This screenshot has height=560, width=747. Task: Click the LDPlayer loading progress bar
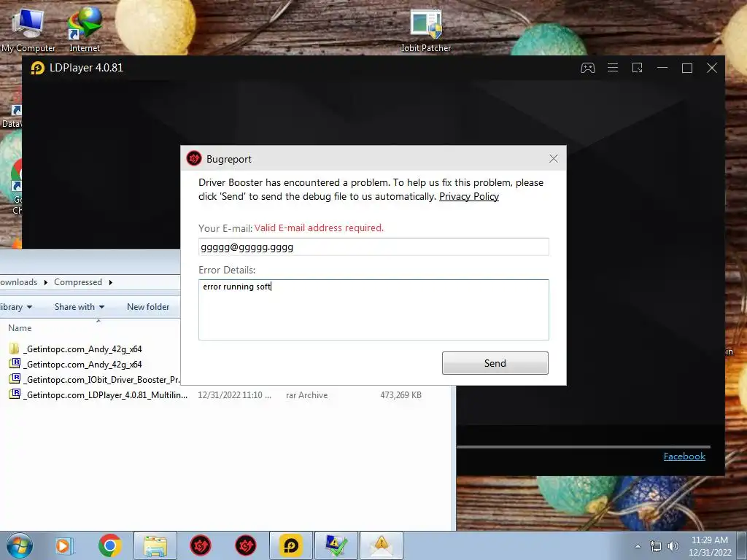584,447
